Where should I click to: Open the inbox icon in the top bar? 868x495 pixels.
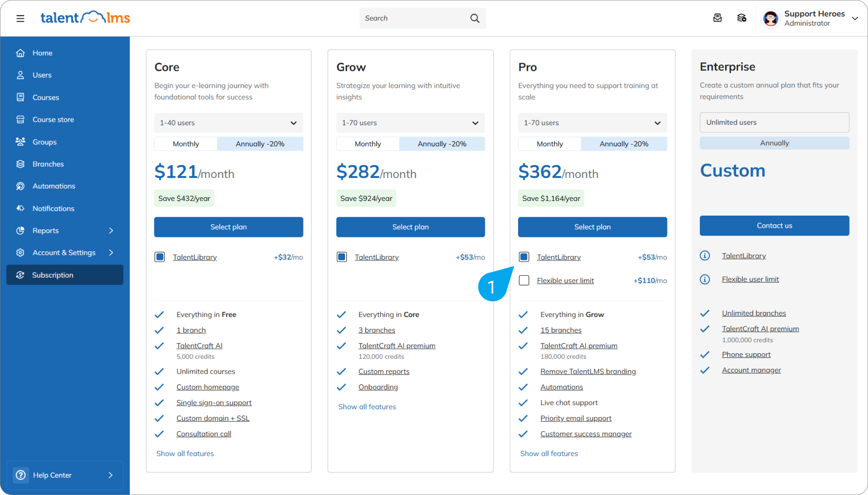[718, 18]
